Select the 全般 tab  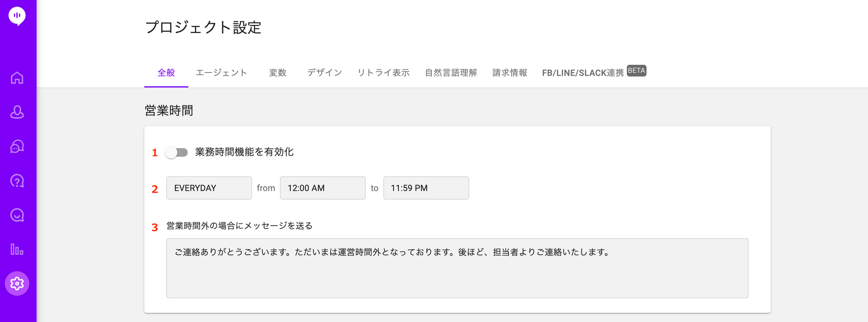click(166, 73)
